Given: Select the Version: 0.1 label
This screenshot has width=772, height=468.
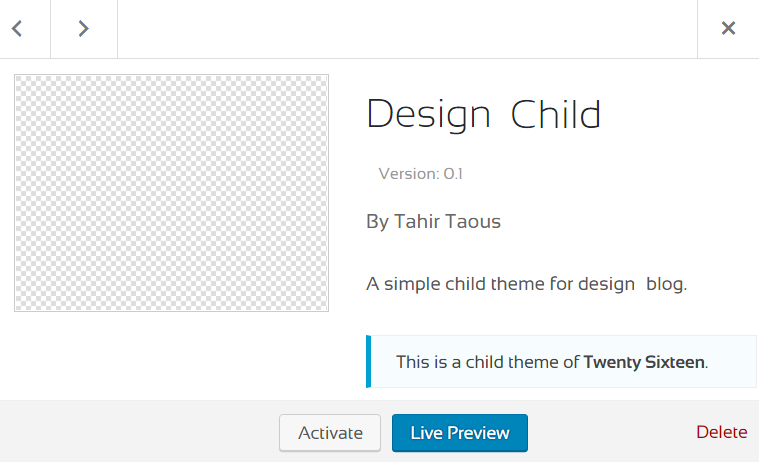Looking at the screenshot, I should pos(420,174).
